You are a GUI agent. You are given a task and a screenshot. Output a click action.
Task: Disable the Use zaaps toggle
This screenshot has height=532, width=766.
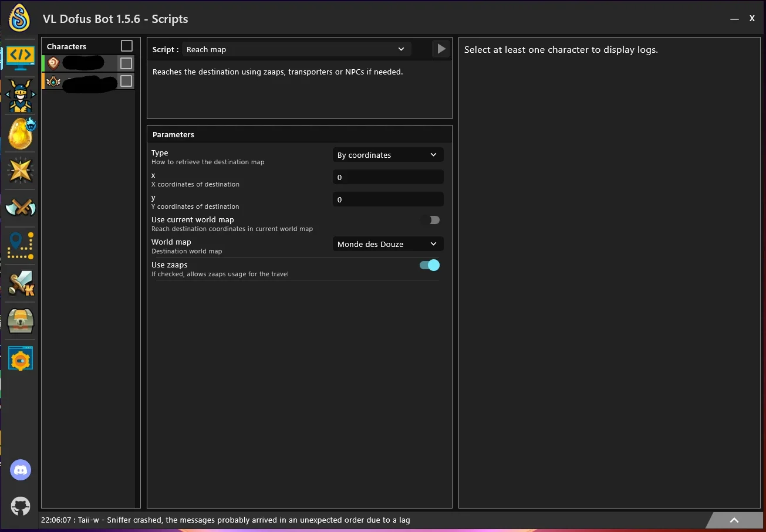[x=430, y=265]
